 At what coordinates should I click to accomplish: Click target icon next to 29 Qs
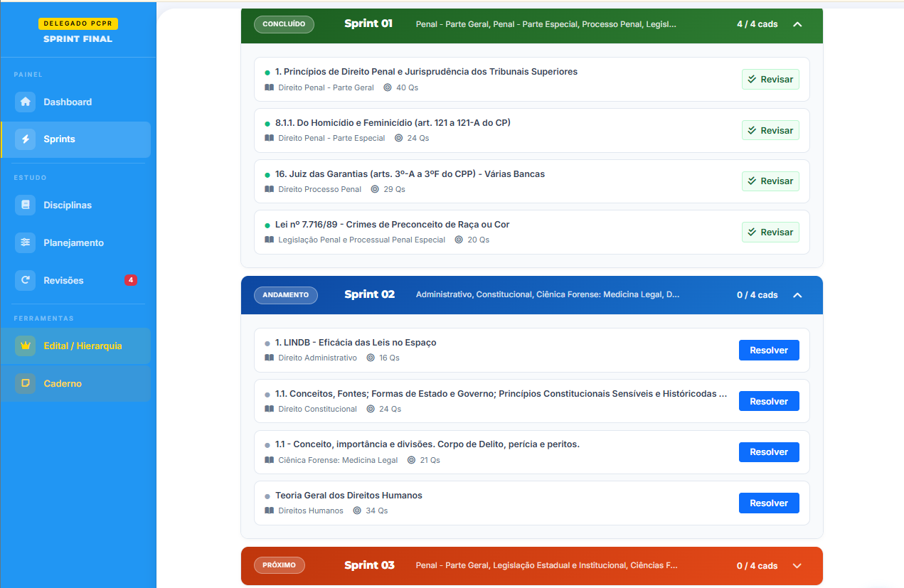375,189
